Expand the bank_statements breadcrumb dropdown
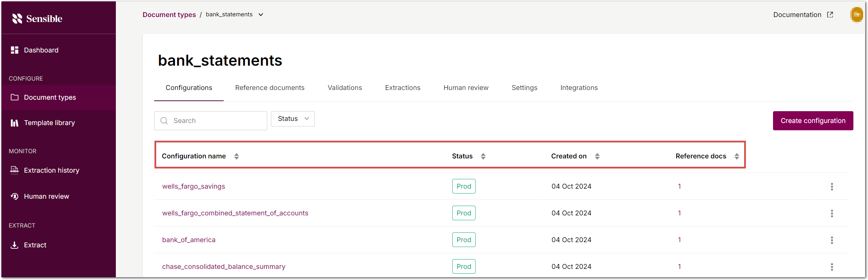 tap(261, 15)
